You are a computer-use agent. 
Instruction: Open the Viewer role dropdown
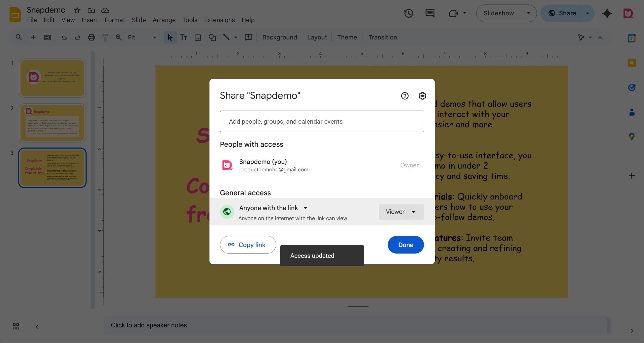(x=401, y=212)
